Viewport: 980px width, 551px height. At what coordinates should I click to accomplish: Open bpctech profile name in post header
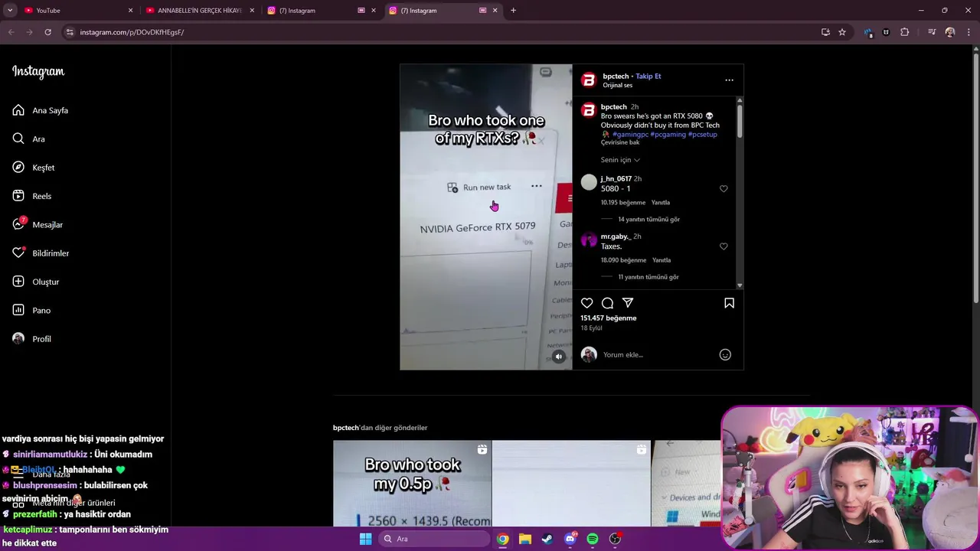616,76
